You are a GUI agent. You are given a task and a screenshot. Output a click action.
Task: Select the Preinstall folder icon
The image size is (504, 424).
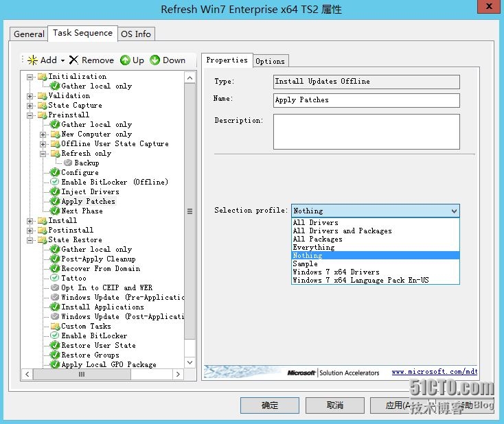(42, 115)
